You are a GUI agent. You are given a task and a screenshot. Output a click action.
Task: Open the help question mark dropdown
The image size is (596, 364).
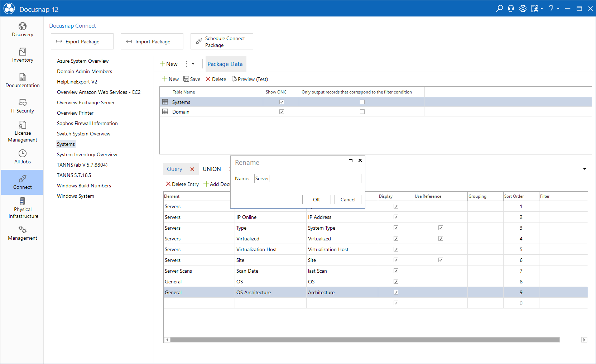(553, 9)
